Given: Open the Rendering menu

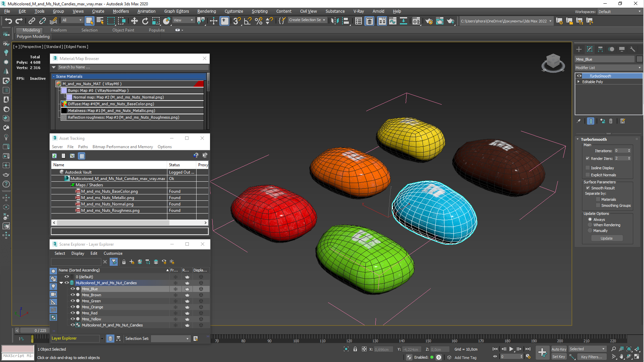Looking at the screenshot, I should [x=207, y=11].
